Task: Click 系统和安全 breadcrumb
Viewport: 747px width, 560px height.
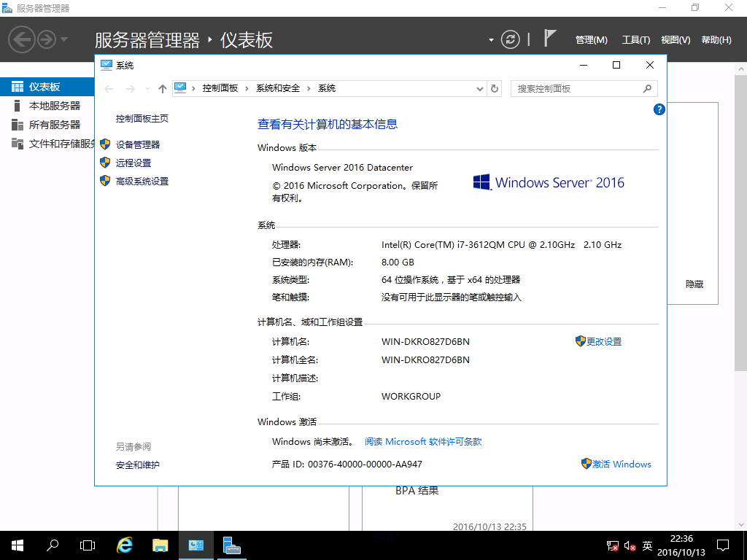Action: click(278, 88)
